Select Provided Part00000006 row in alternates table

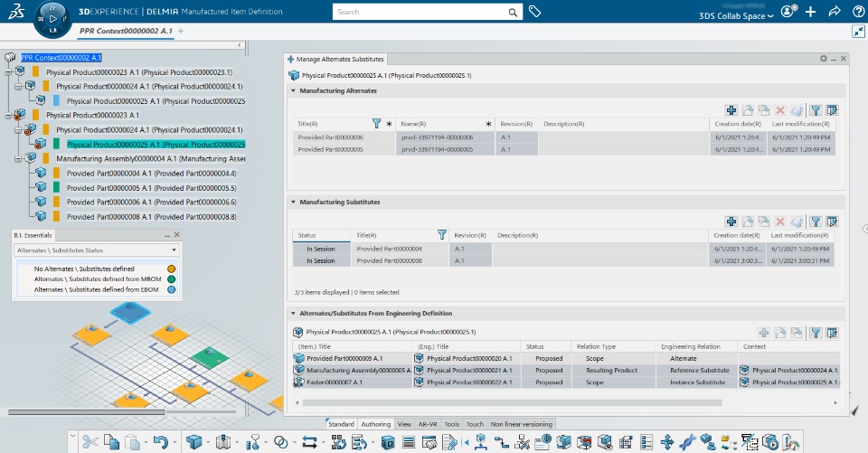tap(563, 137)
